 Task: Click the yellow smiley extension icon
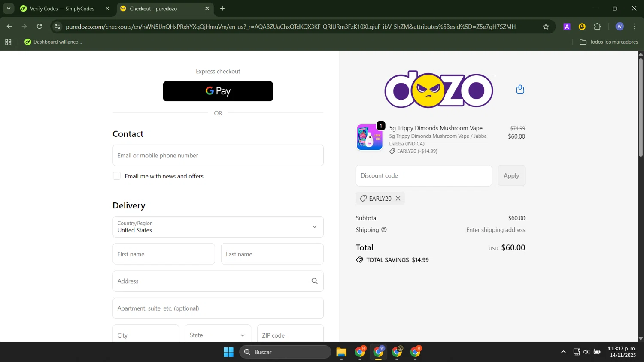click(582, 27)
